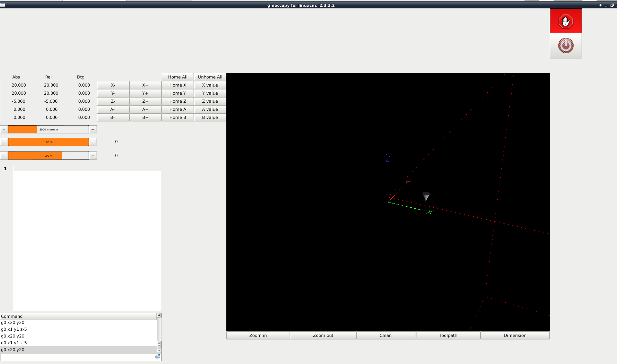Click the A- jog button

tap(113, 109)
